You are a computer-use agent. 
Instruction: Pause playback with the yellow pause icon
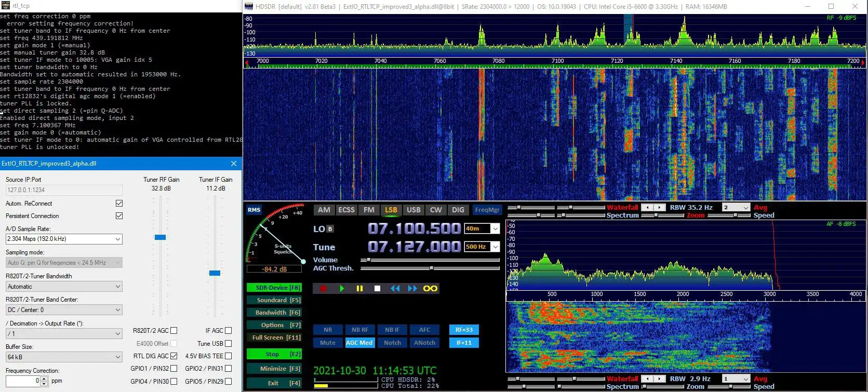pos(359,288)
